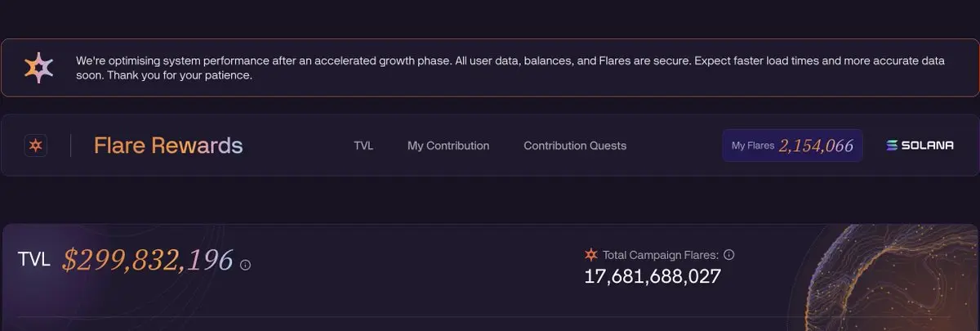Switch to the TVL tab in the navbar
Viewport: 980px width, 331px height.
[363, 145]
